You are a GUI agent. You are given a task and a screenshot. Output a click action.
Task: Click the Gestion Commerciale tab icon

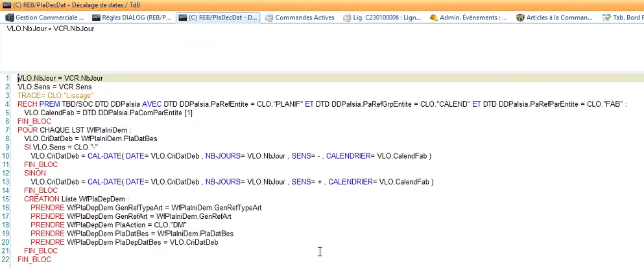coord(9,17)
